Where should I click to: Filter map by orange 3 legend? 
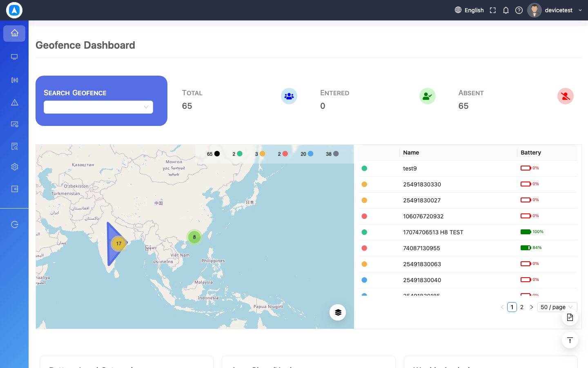click(260, 154)
